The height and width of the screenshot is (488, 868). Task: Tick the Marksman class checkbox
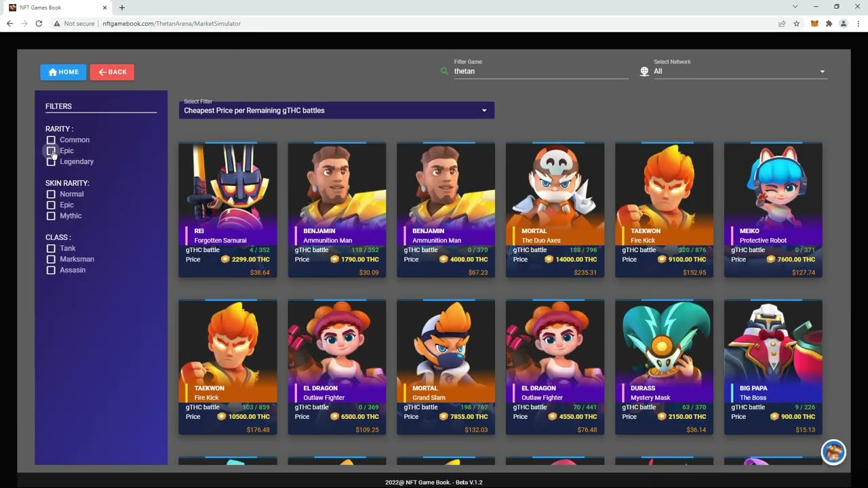(x=51, y=259)
